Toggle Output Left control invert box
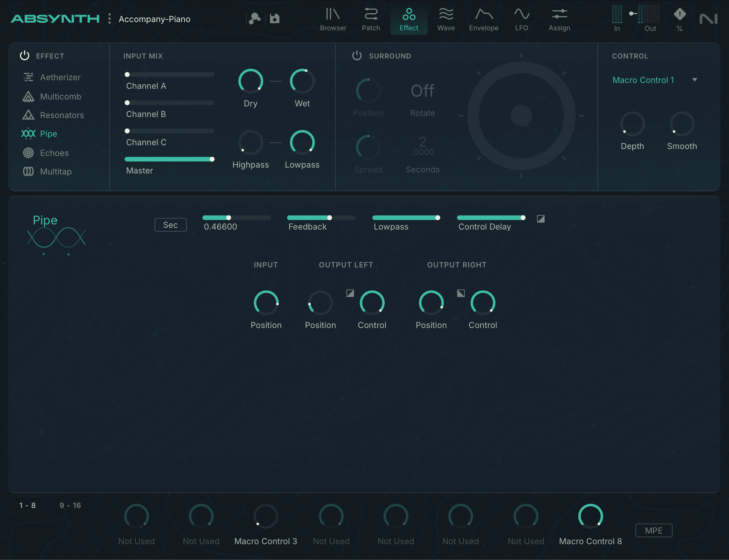 point(350,293)
